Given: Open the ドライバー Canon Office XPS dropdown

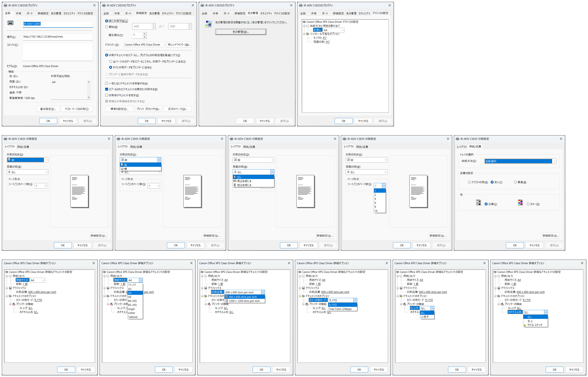Looking at the screenshot, I should click(145, 45).
